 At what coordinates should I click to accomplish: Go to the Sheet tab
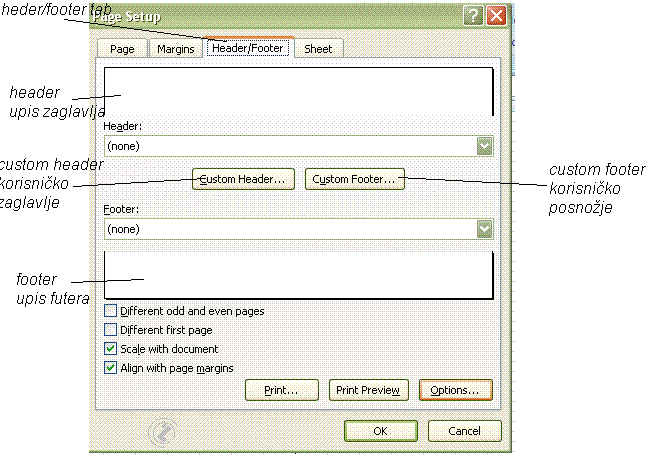(x=318, y=48)
